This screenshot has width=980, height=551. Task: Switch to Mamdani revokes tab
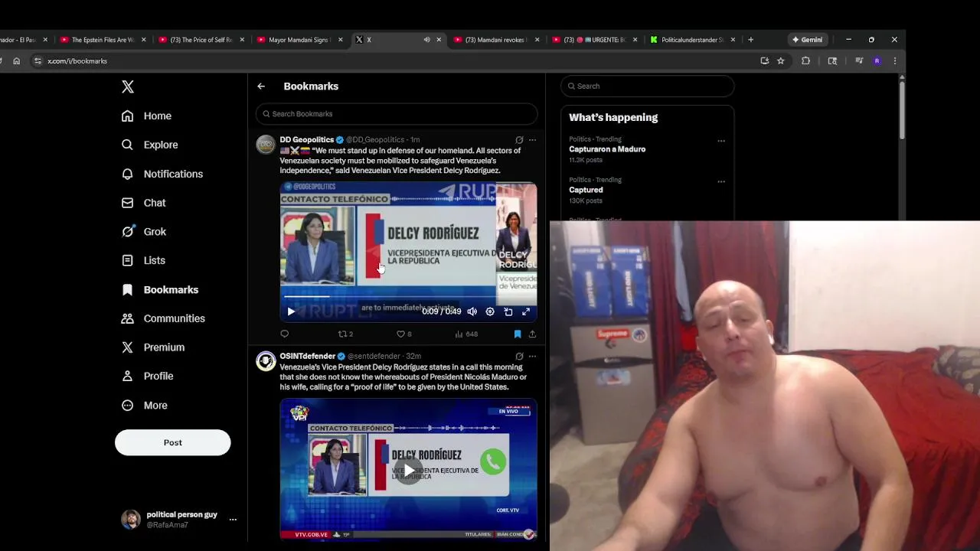496,40
